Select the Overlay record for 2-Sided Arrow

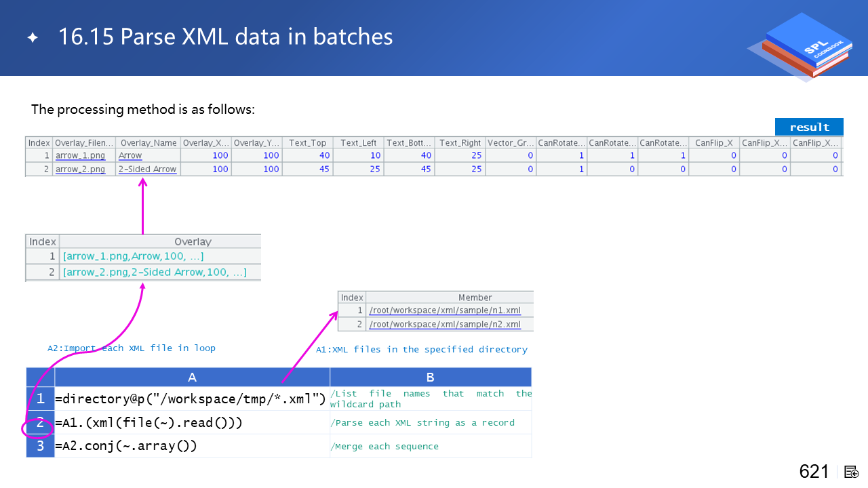pos(154,272)
